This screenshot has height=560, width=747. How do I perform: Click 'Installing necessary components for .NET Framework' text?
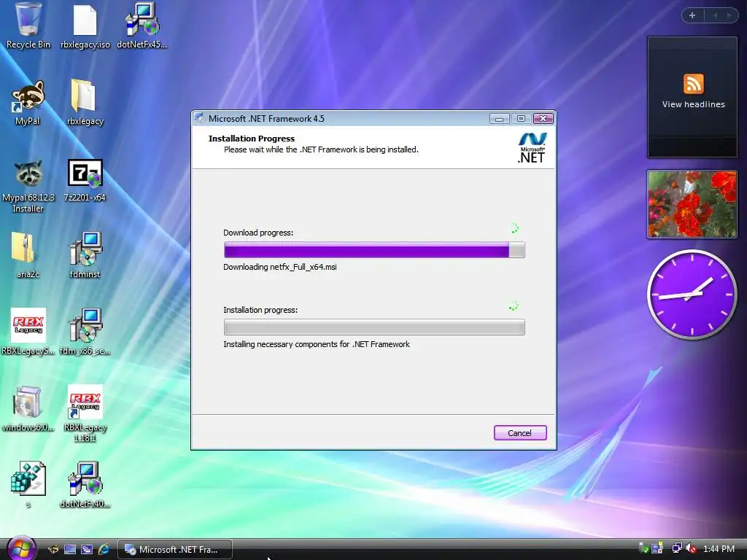point(317,344)
